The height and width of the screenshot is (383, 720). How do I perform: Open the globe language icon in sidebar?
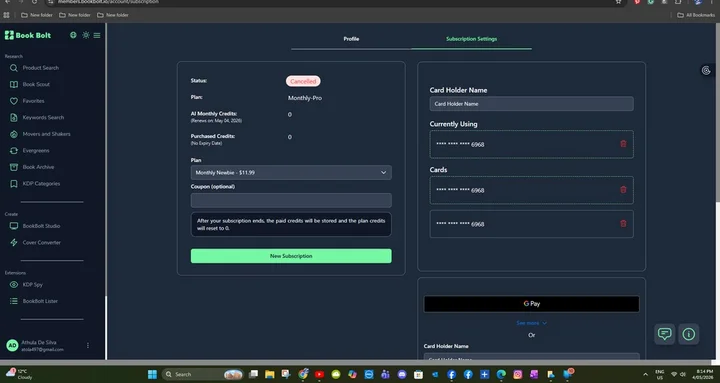[73, 35]
